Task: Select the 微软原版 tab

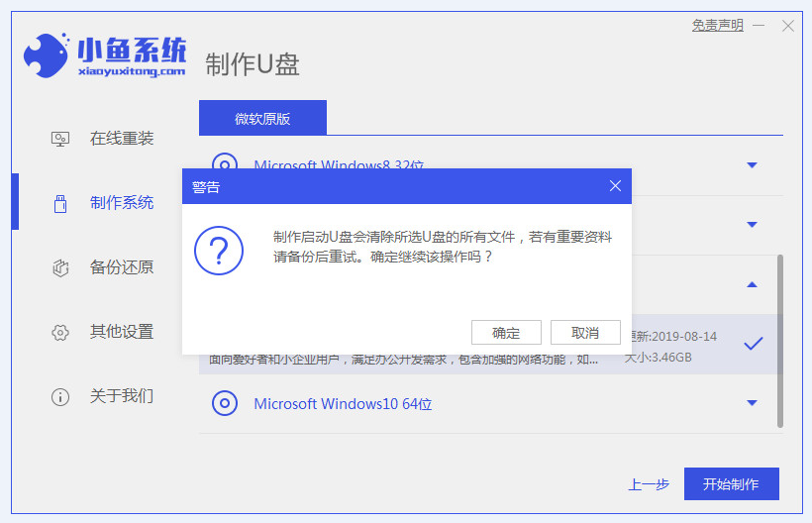Action: pos(262,118)
